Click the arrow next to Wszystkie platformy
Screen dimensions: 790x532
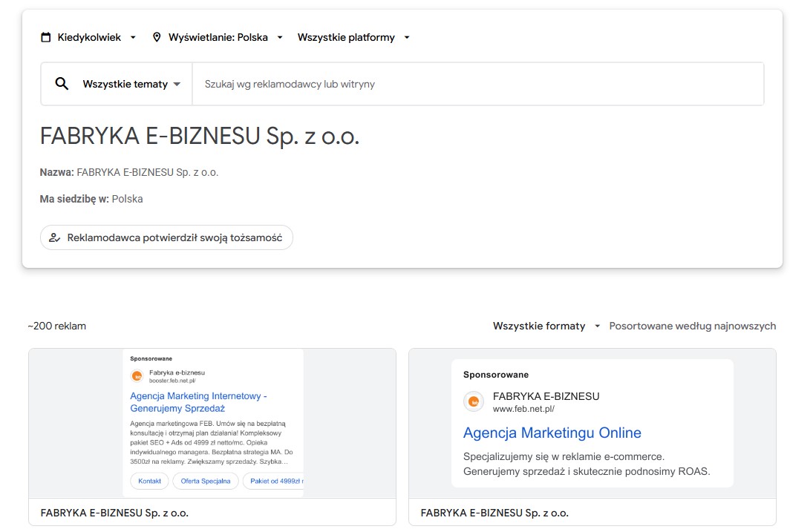(407, 37)
